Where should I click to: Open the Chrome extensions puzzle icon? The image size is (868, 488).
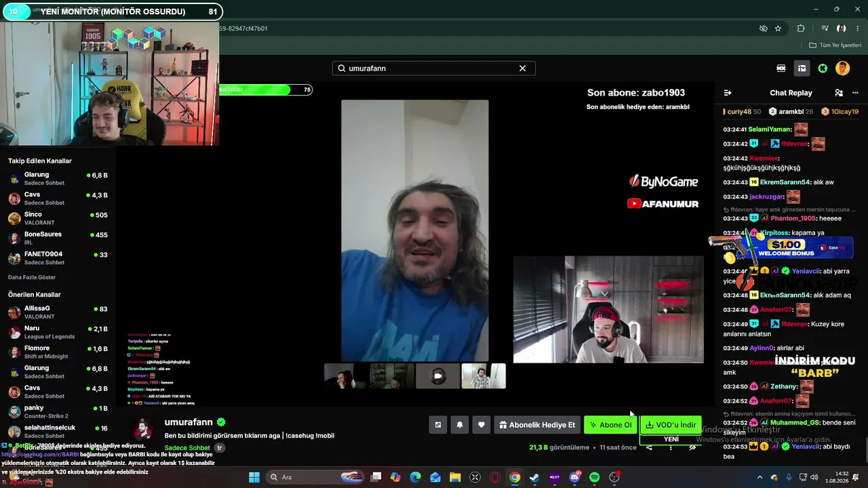click(801, 28)
